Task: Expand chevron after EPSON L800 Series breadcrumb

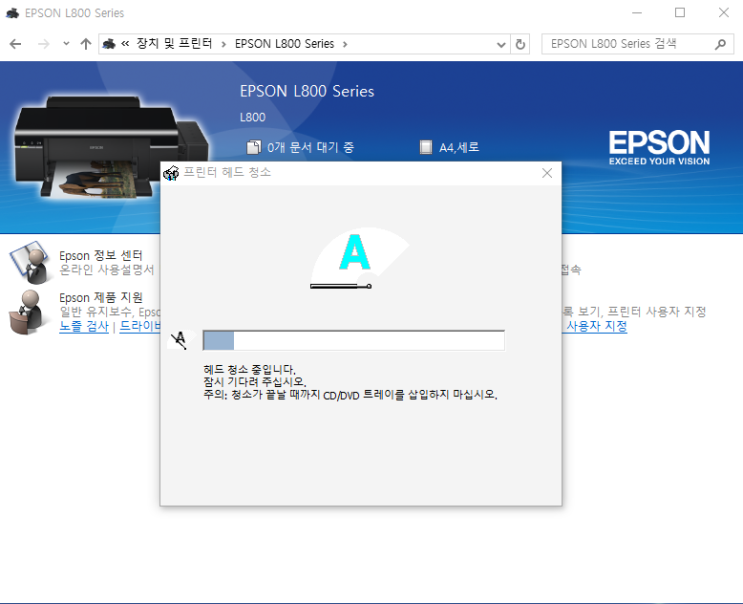Action: [345, 44]
